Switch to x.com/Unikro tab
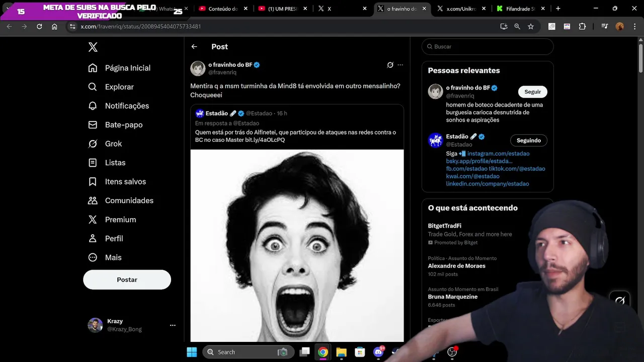This screenshot has width=644, height=362. coord(461,9)
